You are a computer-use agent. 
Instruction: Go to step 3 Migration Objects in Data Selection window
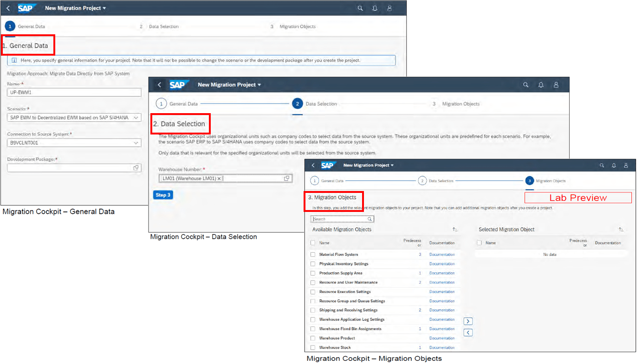coord(455,104)
